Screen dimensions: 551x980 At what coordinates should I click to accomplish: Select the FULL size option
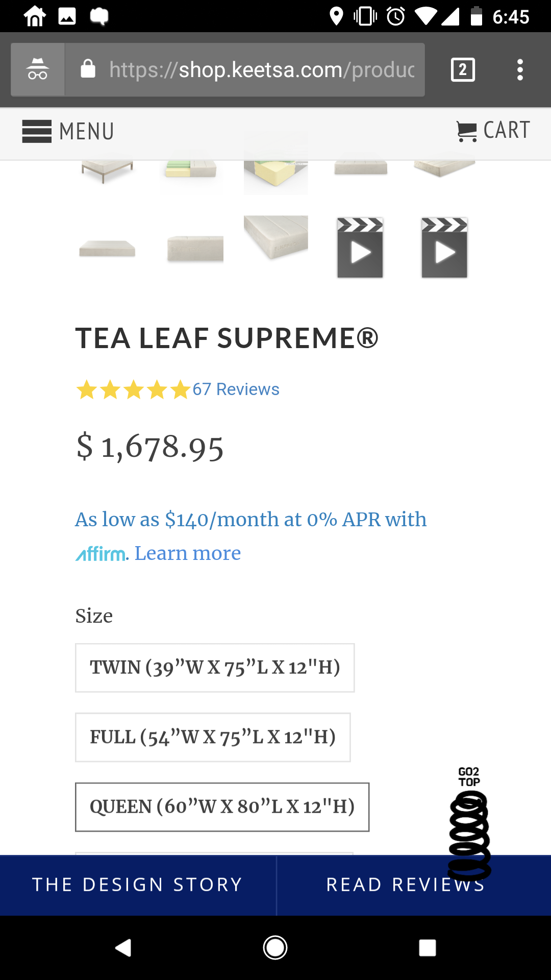click(213, 737)
